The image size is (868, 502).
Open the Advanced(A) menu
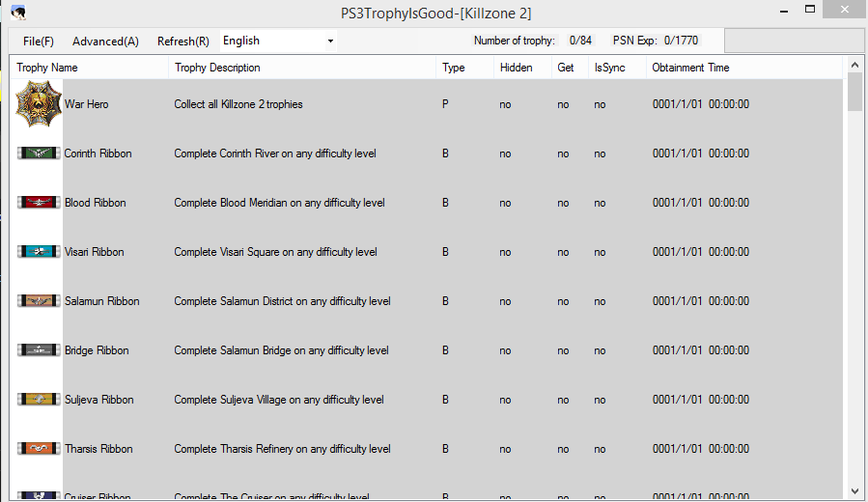pos(105,42)
